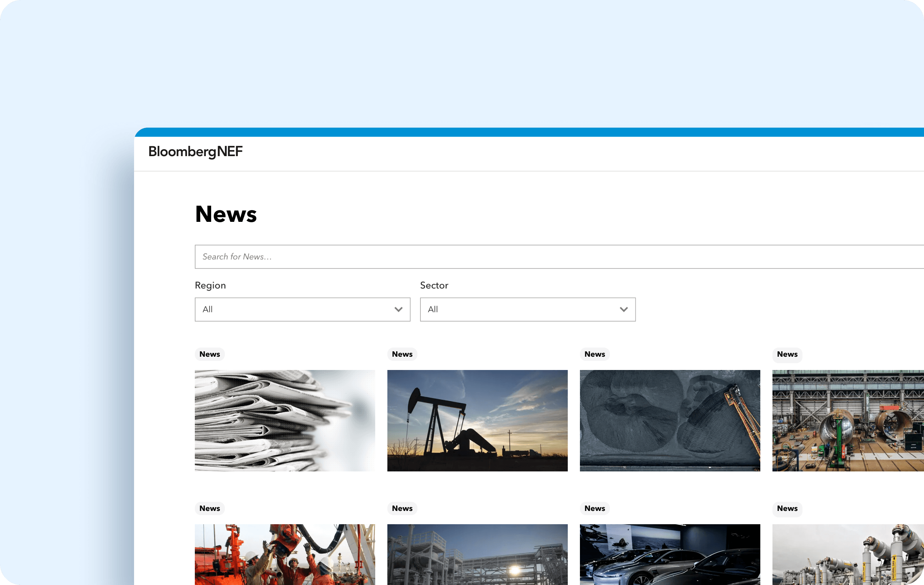Open the factory turbine workshop article thumbnail
Viewport: 924px width, 585px height.
pyautogui.click(x=848, y=420)
